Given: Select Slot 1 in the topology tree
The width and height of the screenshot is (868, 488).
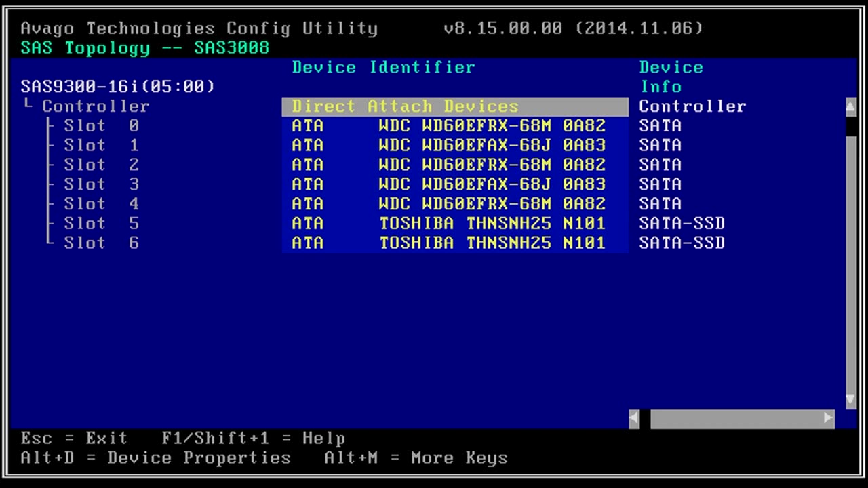Looking at the screenshot, I should 102,146.
